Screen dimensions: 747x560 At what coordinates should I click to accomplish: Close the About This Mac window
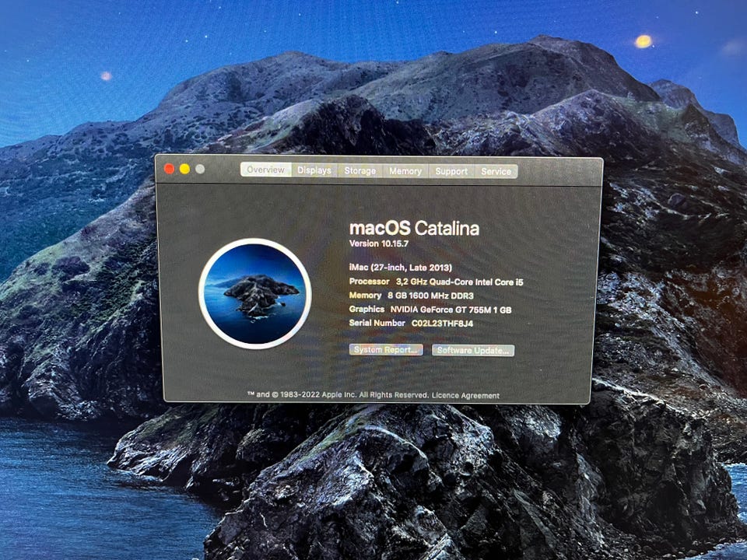point(169,169)
